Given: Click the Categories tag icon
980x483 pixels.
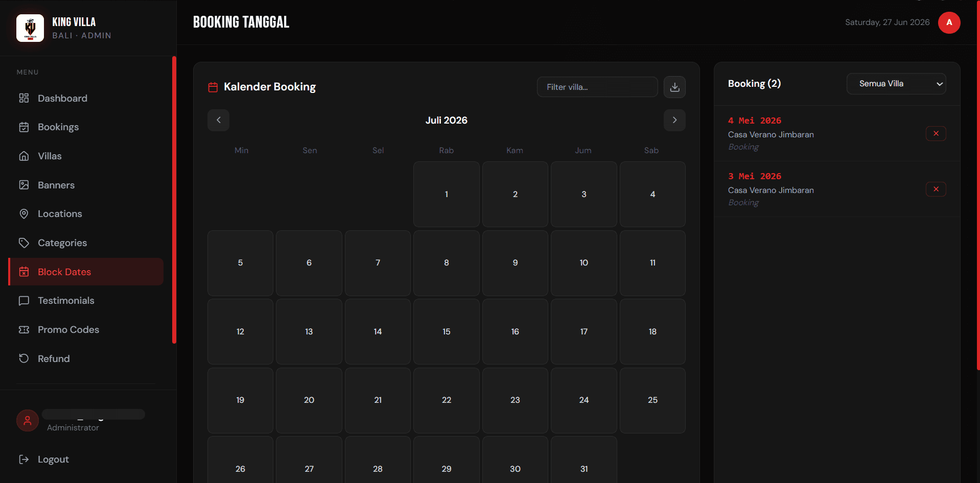Looking at the screenshot, I should (24, 243).
